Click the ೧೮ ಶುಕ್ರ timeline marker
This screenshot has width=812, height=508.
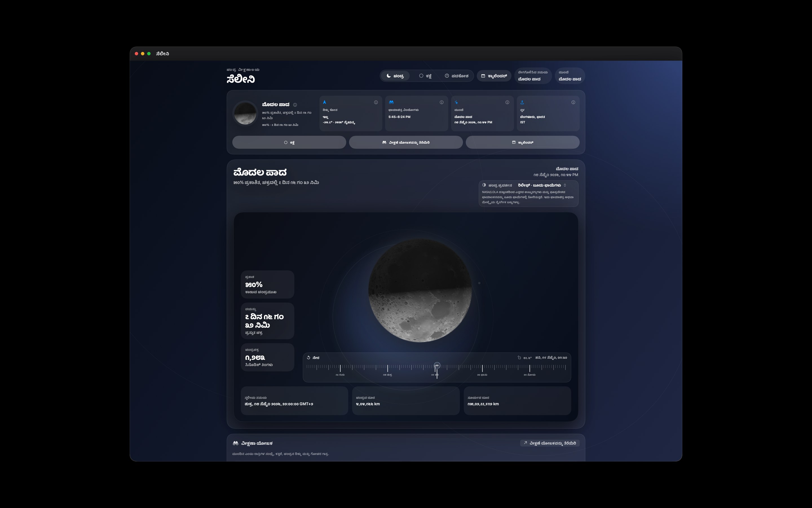tap(388, 375)
